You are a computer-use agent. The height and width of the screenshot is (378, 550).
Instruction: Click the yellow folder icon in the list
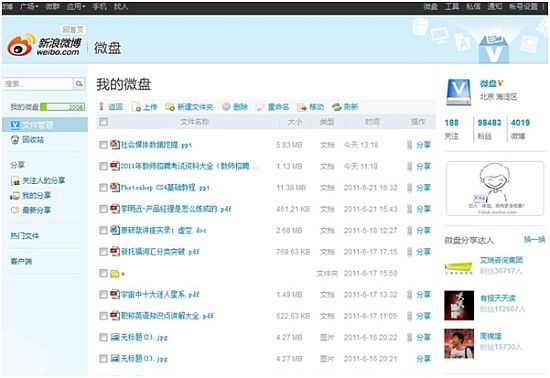click(x=115, y=273)
